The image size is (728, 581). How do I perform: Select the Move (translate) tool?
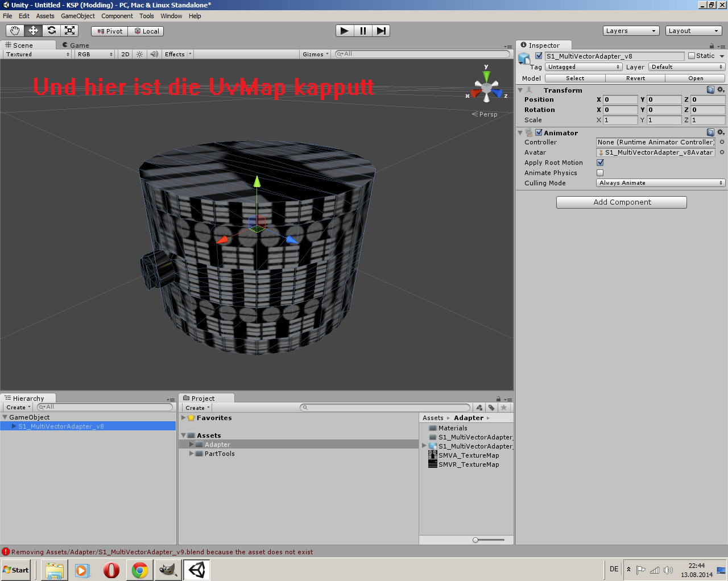tap(33, 31)
